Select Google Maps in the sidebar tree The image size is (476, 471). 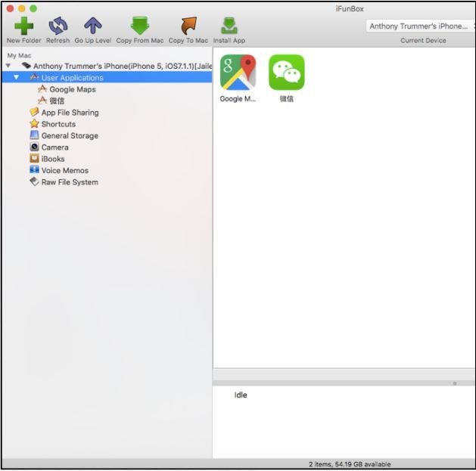point(73,89)
